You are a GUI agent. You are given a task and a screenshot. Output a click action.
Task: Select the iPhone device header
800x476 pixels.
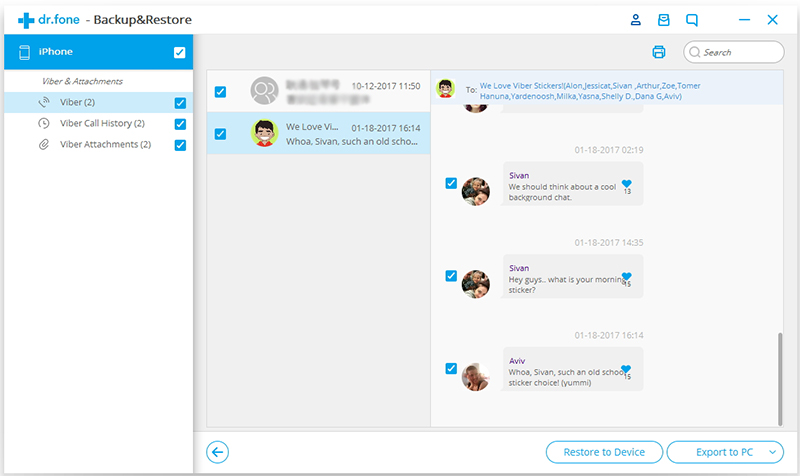98,52
